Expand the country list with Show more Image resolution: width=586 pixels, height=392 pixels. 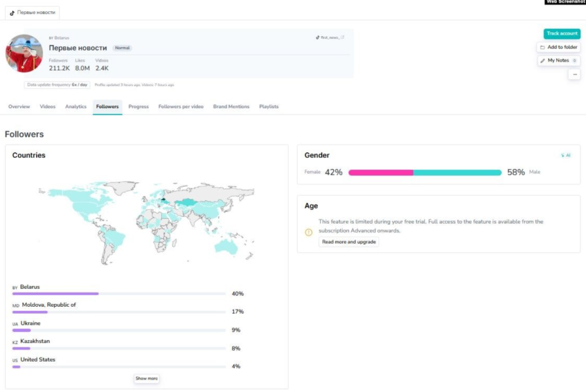(146, 378)
